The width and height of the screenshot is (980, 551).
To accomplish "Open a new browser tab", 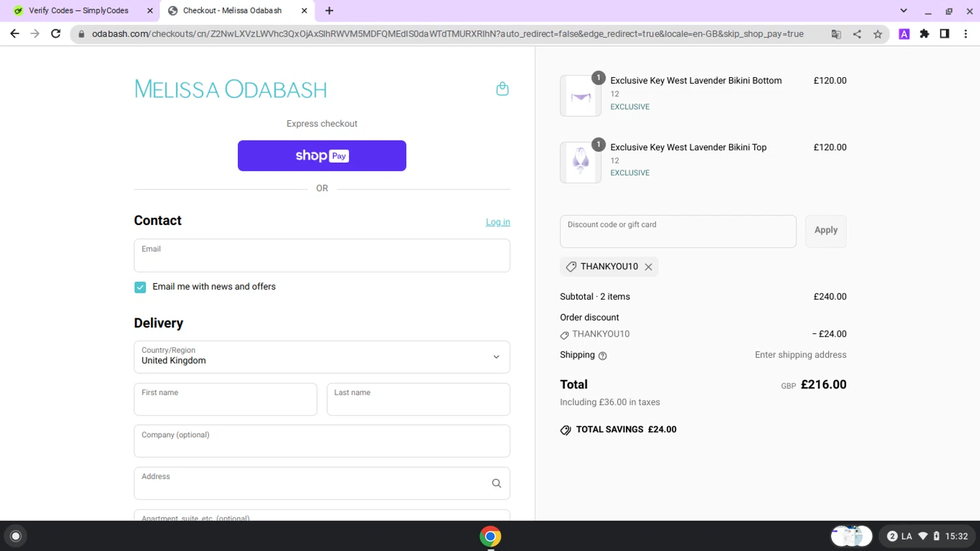I will tap(329, 10).
